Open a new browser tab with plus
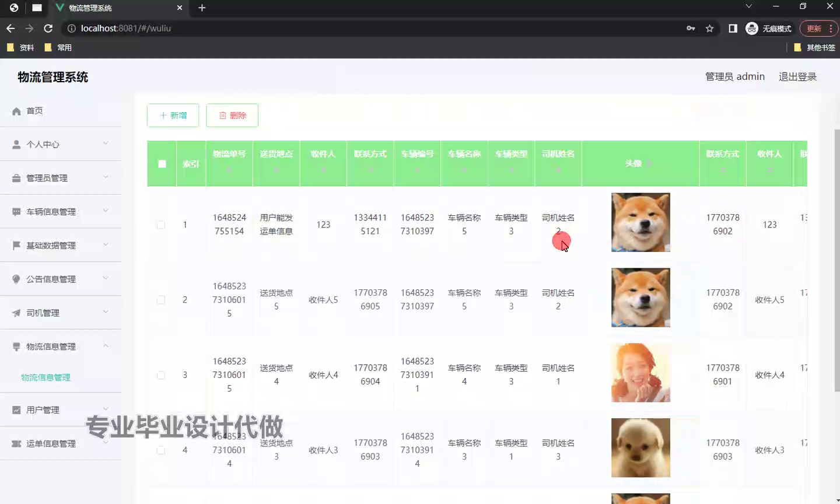Image resolution: width=840 pixels, height=504 pixels. [x=202, y=8]
